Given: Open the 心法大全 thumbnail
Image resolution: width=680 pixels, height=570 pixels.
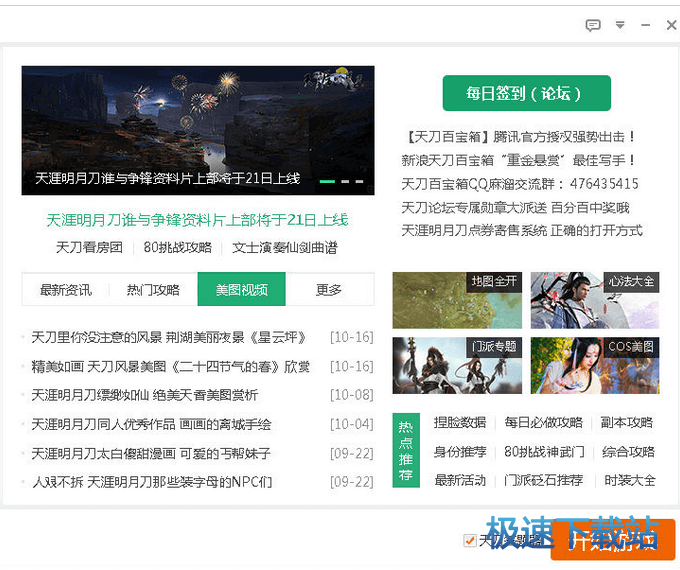Looking at the screenshot, I should 595,300.
